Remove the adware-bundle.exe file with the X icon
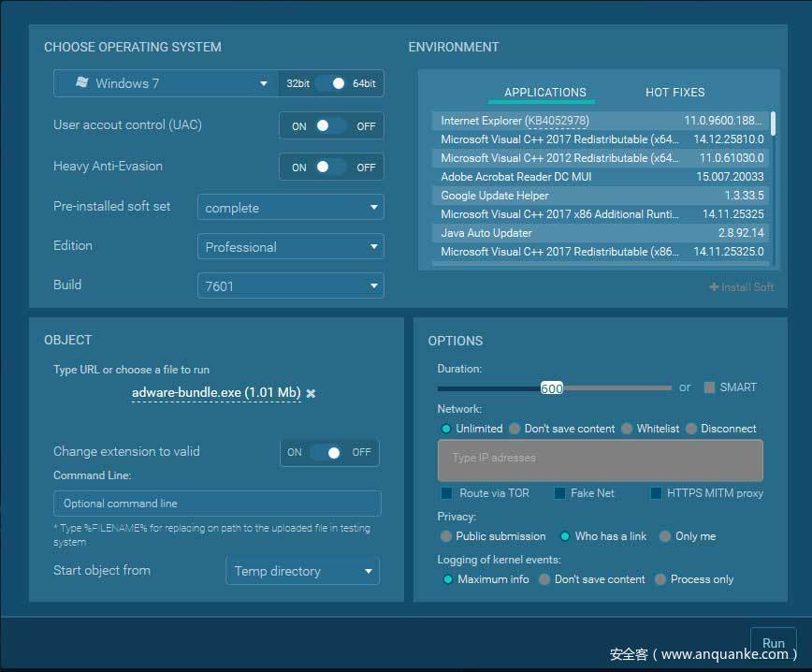Screen dimensions: 812x672 (311, 394)
